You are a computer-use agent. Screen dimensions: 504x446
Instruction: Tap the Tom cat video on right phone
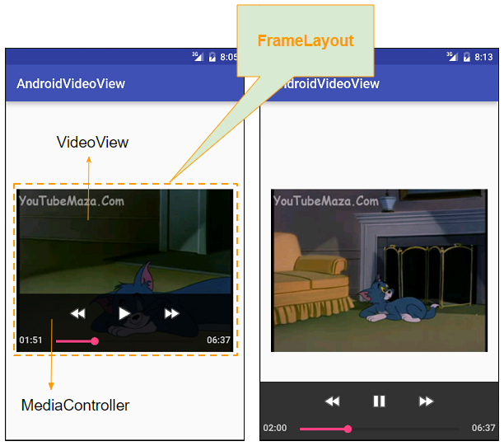380,270
